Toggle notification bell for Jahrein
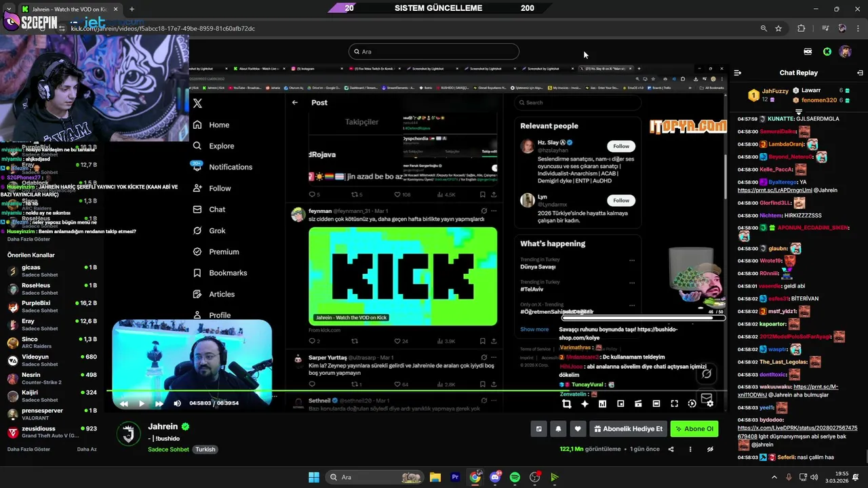 [558, 429]
